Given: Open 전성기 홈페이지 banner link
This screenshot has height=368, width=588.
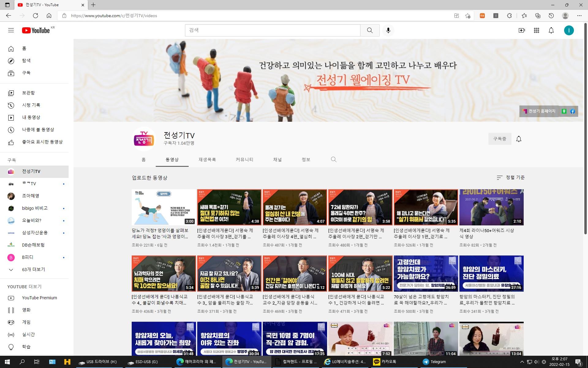Looking at the screenshot, I should 540,111.
